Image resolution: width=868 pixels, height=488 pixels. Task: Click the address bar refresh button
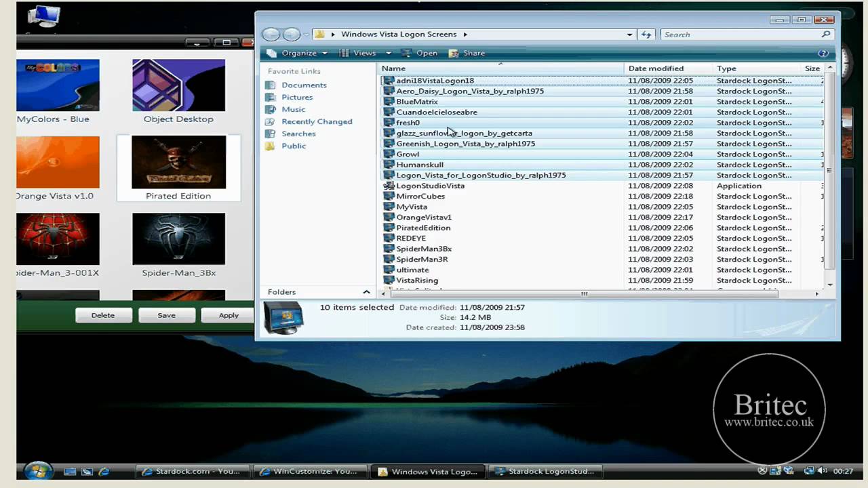click(646, 35)
